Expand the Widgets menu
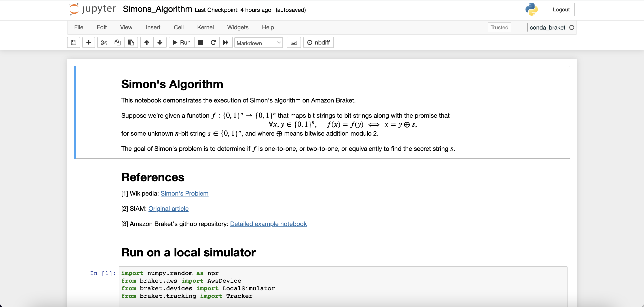 click(237, 27)
